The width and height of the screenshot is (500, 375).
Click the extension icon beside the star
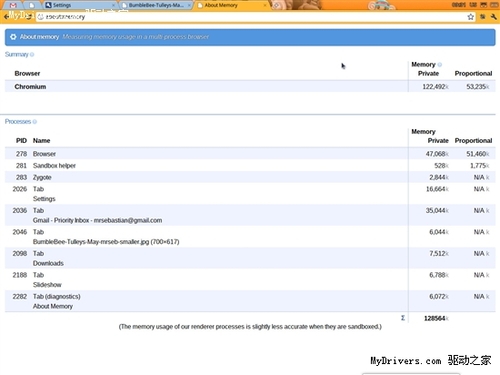pos(482,17)
